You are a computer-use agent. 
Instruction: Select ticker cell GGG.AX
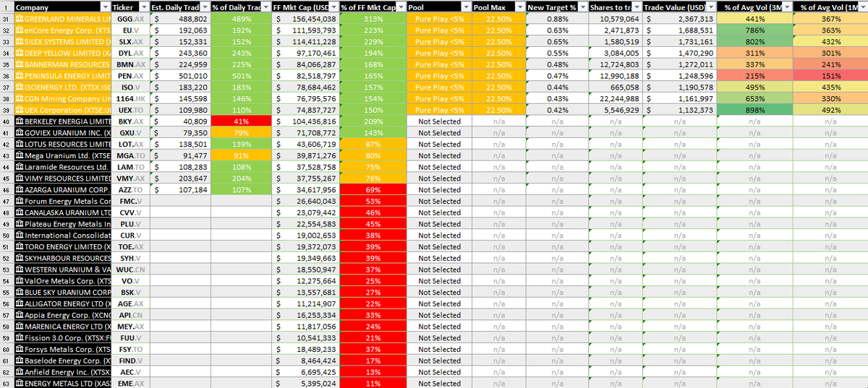pyautogui.click(x=132, y=19)
